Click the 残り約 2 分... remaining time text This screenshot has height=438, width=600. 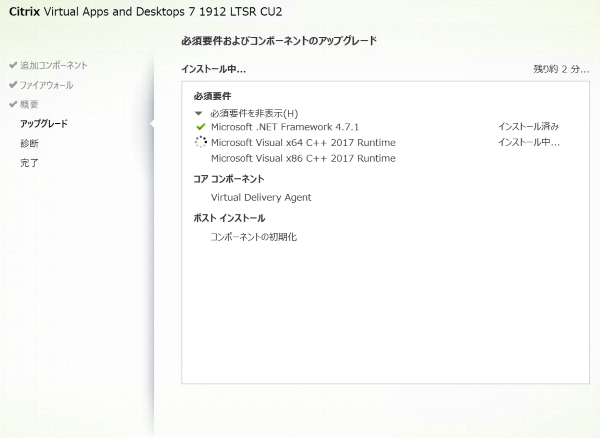click(561, 69)
